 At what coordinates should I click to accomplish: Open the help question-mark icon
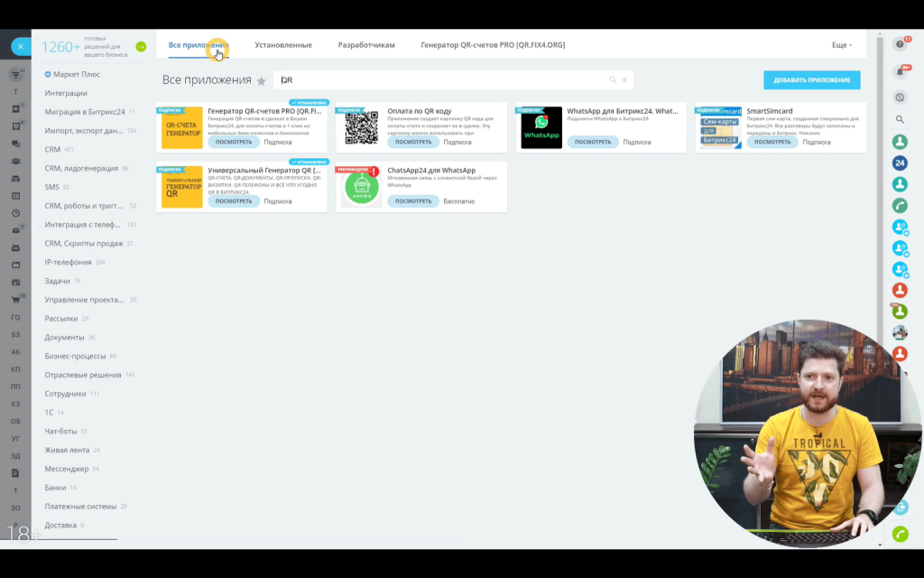point(900,44)
